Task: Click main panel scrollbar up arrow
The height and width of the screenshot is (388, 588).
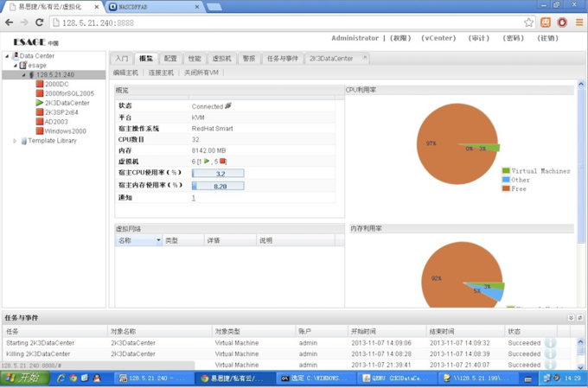Action: click(581, 85)
